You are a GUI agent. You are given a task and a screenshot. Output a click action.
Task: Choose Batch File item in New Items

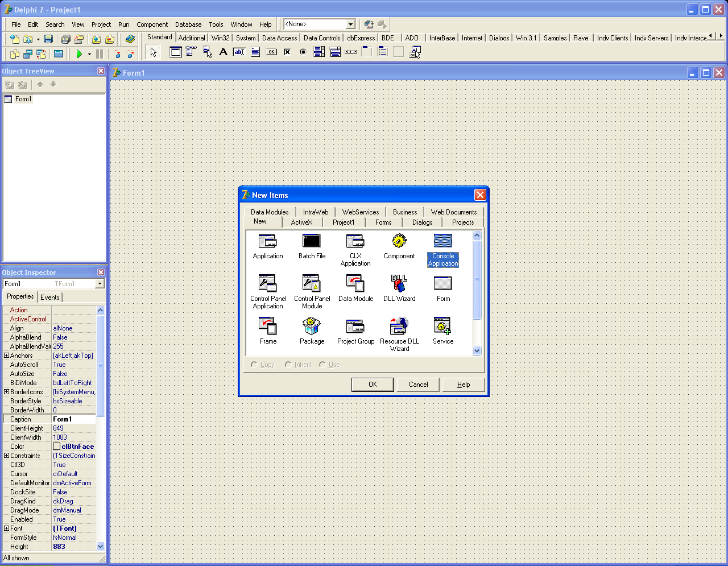(312, 246)
